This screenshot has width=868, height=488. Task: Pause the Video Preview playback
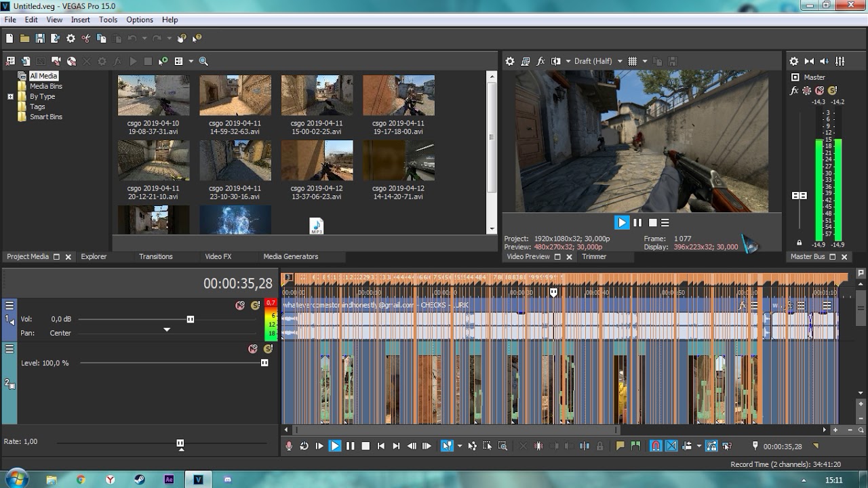point(637,222)
